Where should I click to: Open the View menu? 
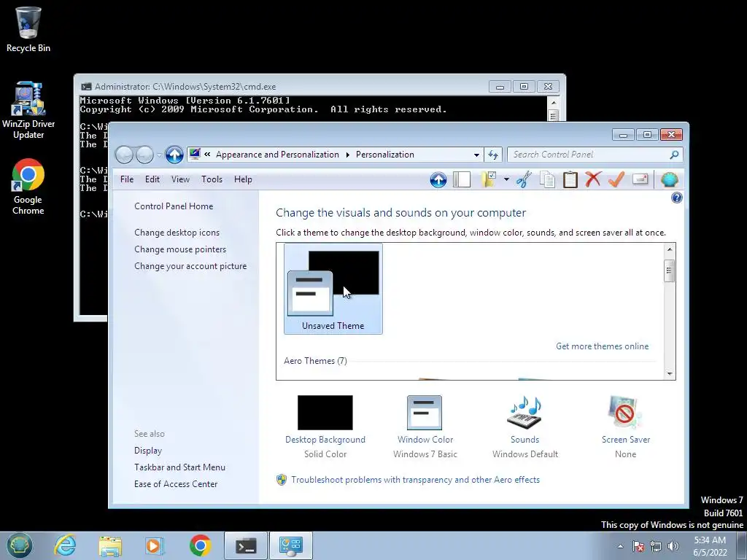tap(181, 179)
